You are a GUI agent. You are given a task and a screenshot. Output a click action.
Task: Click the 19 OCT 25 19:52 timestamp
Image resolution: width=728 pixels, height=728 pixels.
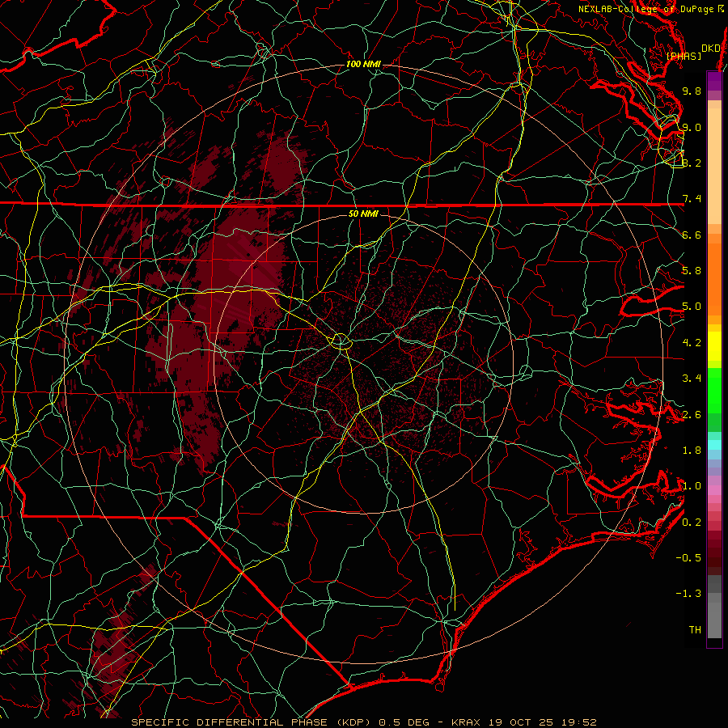tap(542, 722)
